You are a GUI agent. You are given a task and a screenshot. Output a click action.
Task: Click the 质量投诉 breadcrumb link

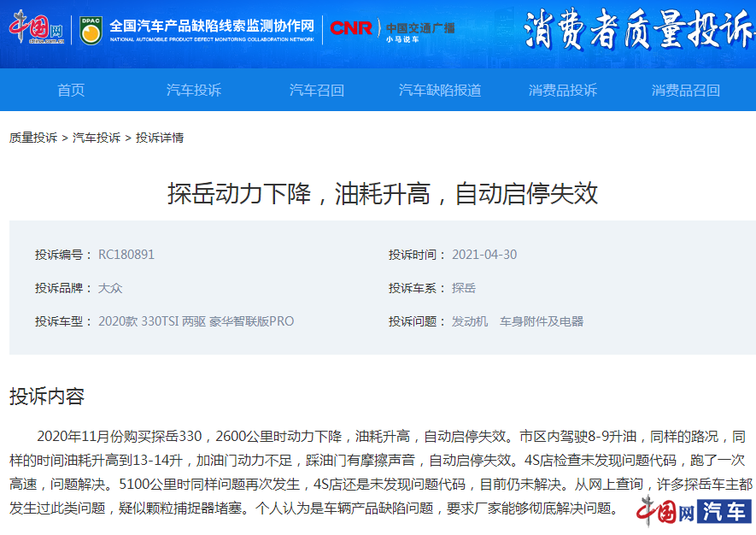click(33, 138)
